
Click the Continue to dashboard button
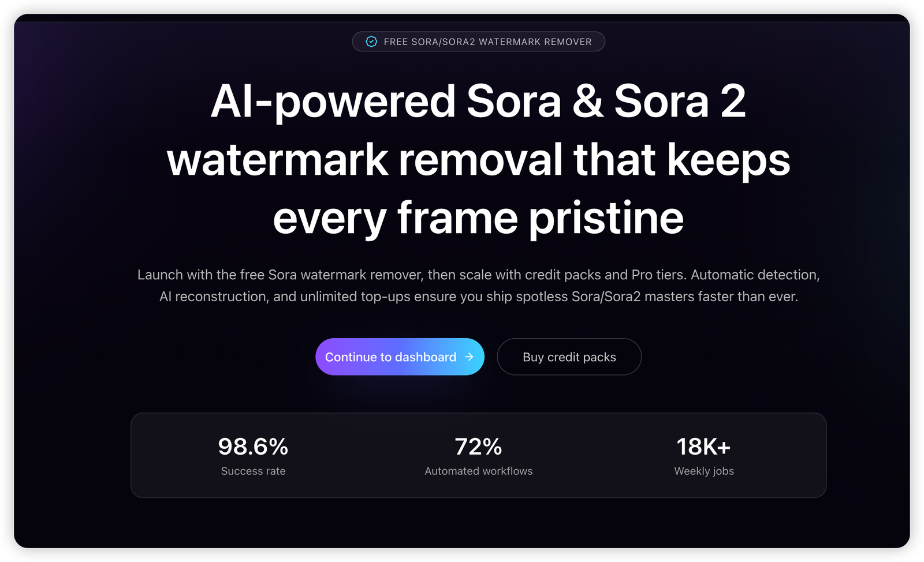400,357
